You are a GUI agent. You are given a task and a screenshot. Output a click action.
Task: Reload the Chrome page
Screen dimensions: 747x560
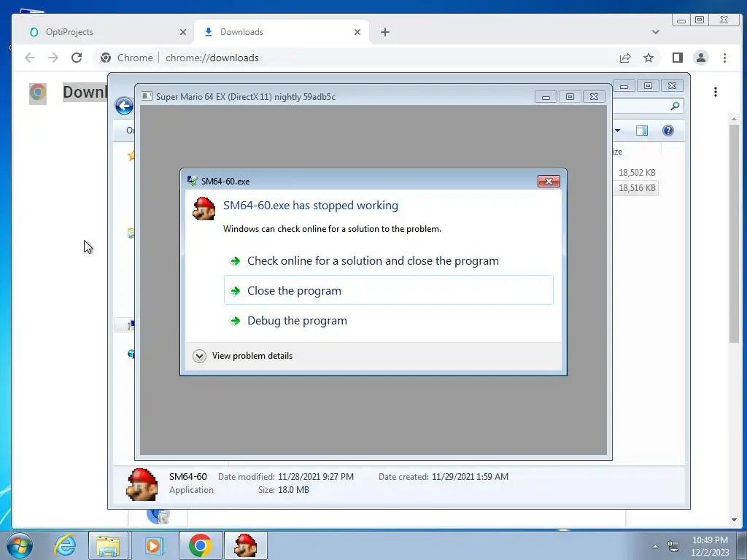(x=76, y=58)
